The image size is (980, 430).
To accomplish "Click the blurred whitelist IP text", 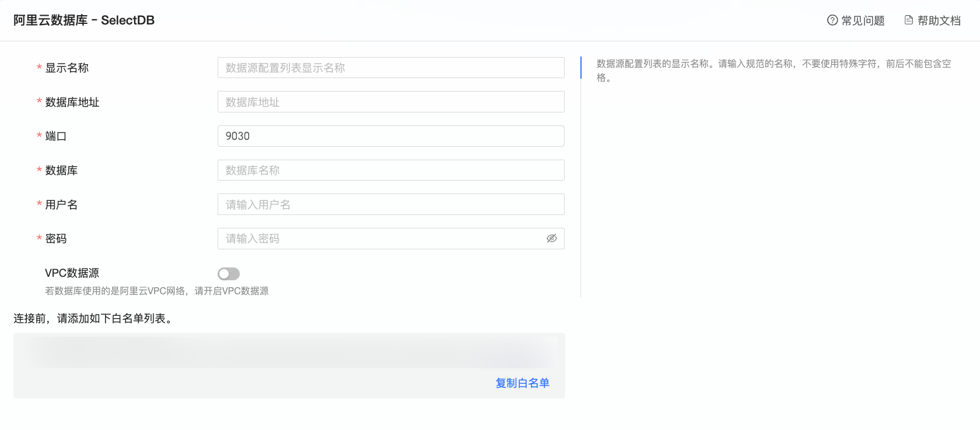I will point(289,351).
